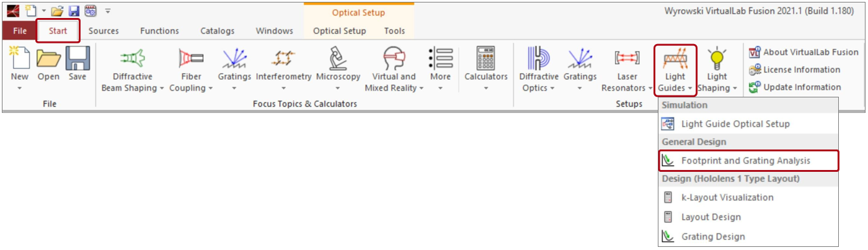This screenshot has height=250, width=868.
Task: Expand the New document dropdown arrow
Action: pyautogui.click(x=19, y=88)
